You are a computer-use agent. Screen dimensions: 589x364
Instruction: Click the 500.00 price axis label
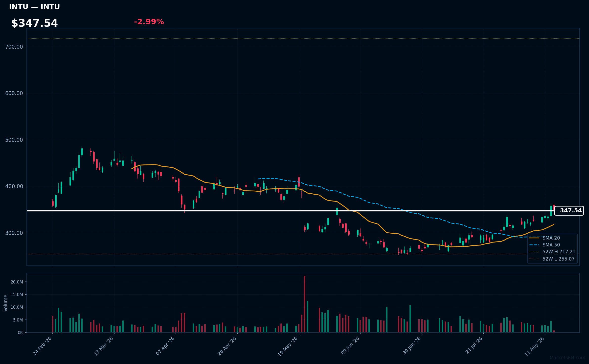[x=14, y=140]
